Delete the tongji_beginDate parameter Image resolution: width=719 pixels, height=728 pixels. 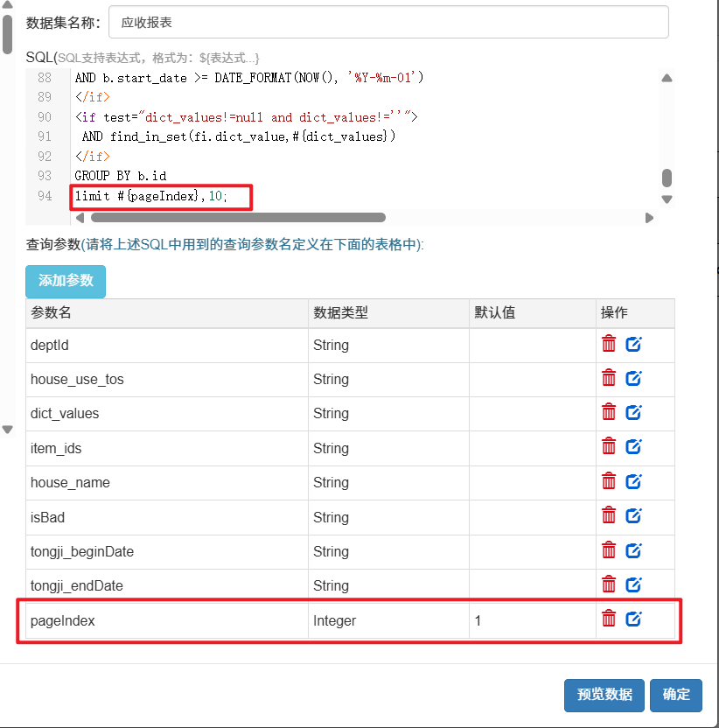609,550
